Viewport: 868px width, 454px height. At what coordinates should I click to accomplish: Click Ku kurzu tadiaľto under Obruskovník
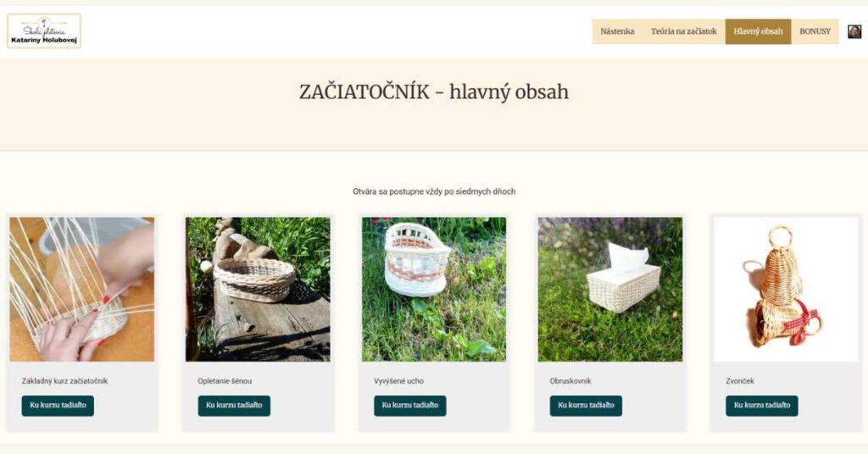click(587, 406)
